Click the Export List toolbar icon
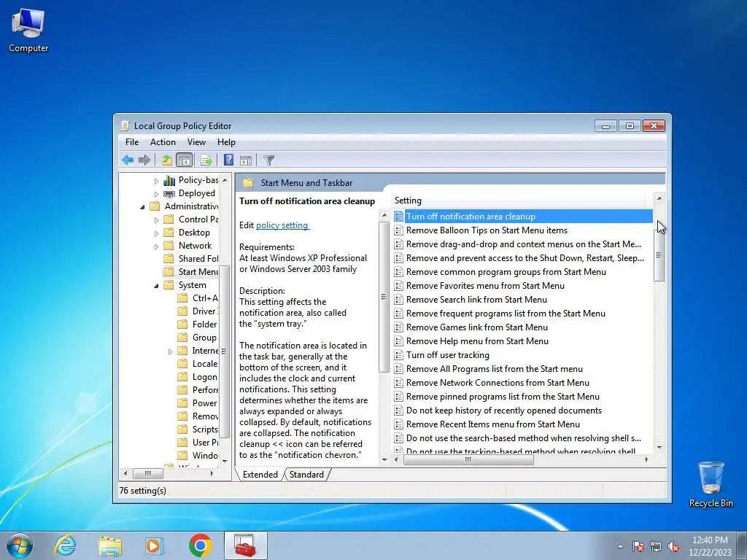 tap(206, 160)
